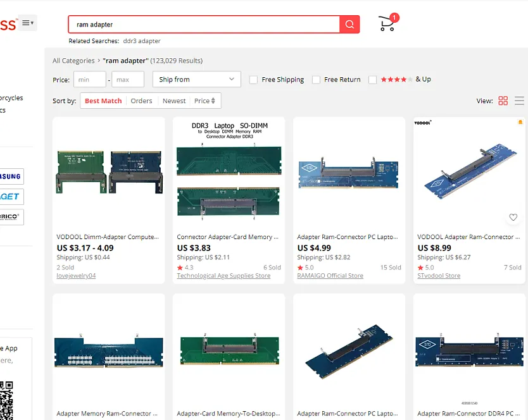
Task: Switch to grid view icon
Action: 503,101
